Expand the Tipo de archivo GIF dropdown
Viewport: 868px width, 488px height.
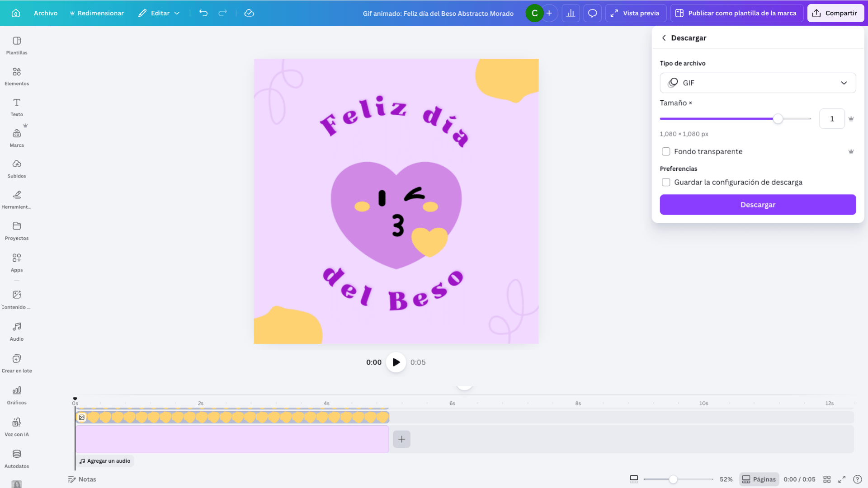coord(758,83)
